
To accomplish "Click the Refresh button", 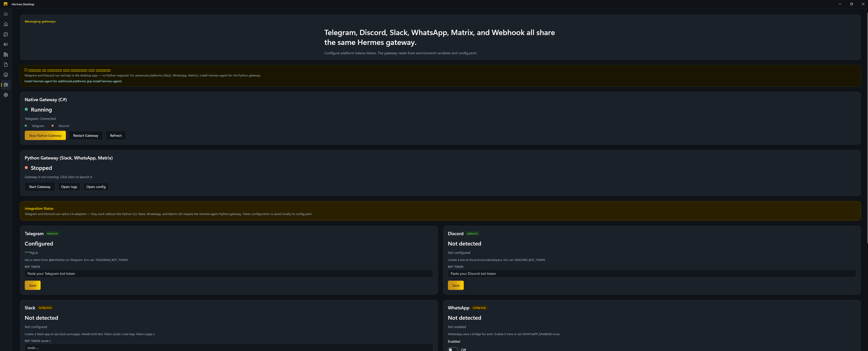I will pyautogui.click(x=116, y=136).
